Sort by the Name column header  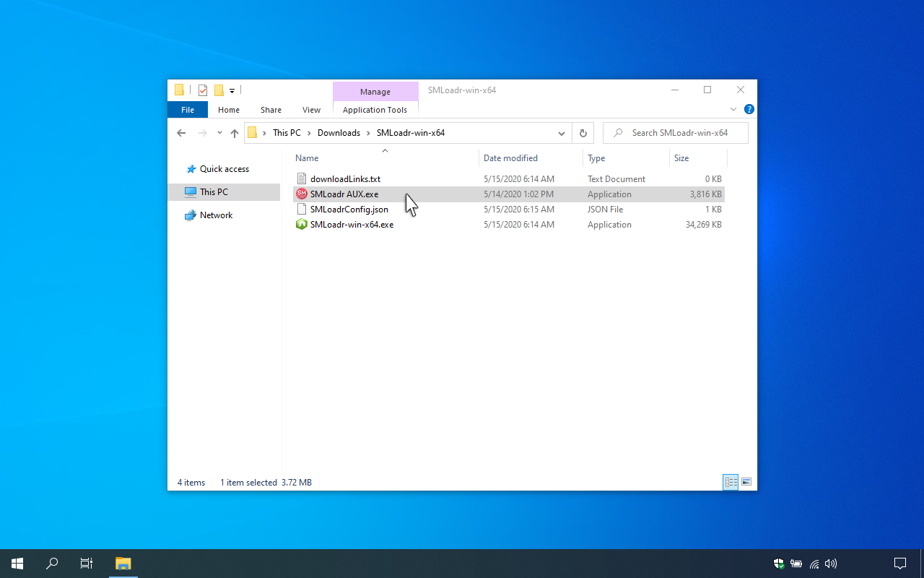point(385,158)
